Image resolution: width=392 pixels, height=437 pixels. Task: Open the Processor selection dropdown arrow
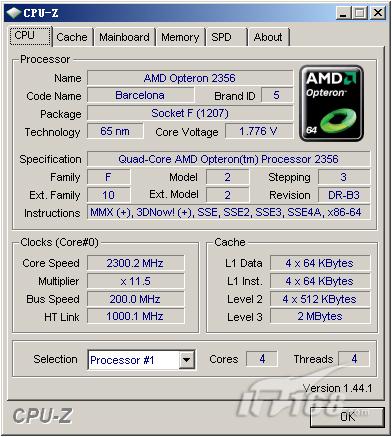pos(187,360)
